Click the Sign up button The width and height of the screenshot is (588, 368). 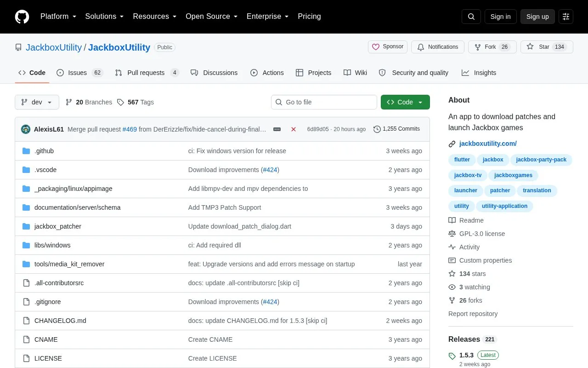(537, 17)
